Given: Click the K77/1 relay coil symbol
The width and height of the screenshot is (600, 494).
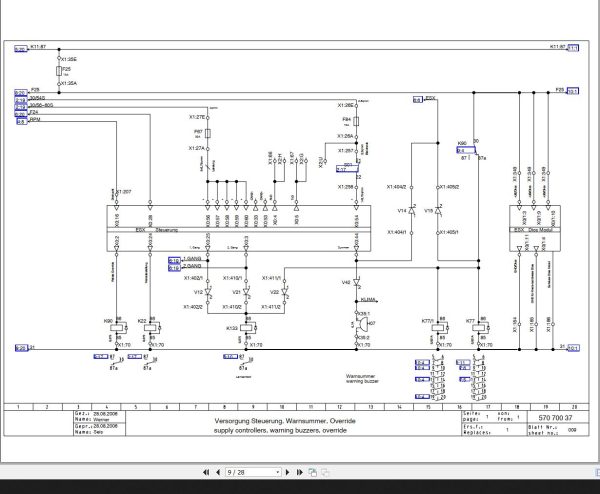Looking at the screenshot, I should (438, 328).
